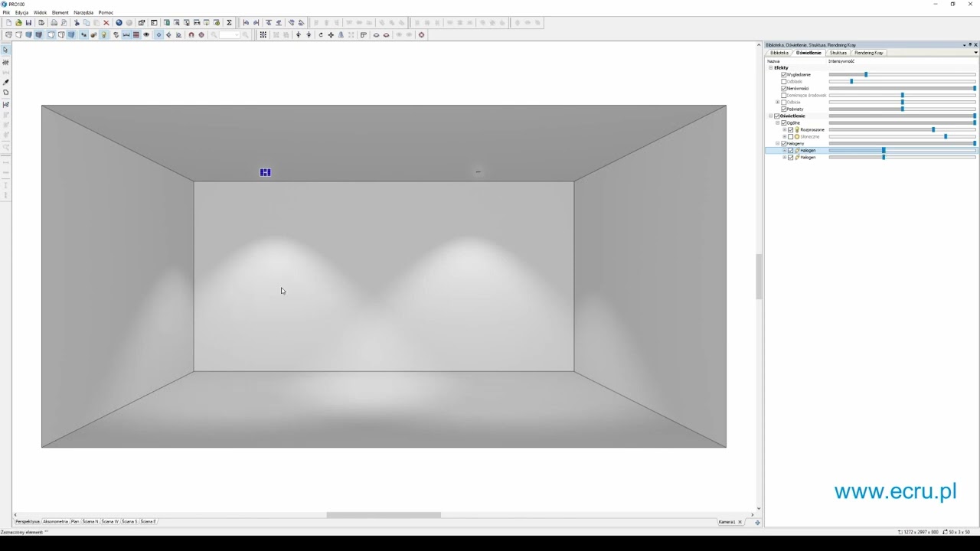Collapse the Oświetlenie tree group
Viewport: 980px width, 551px height.
pyautogui.click(x=771, y=116)
